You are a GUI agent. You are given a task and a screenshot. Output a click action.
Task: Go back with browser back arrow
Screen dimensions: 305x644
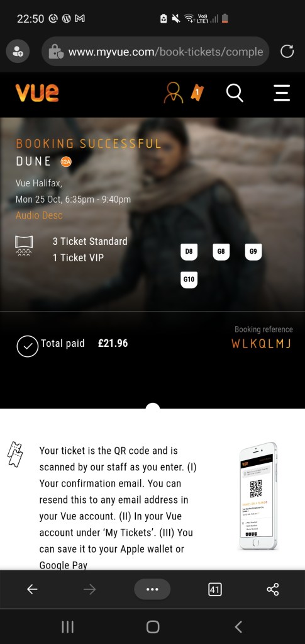coord(32,589)
